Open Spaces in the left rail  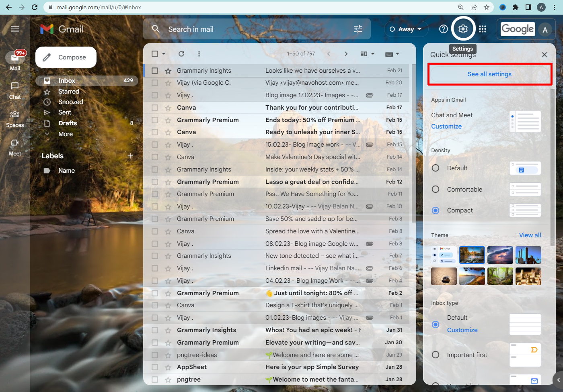coord(15,119)
